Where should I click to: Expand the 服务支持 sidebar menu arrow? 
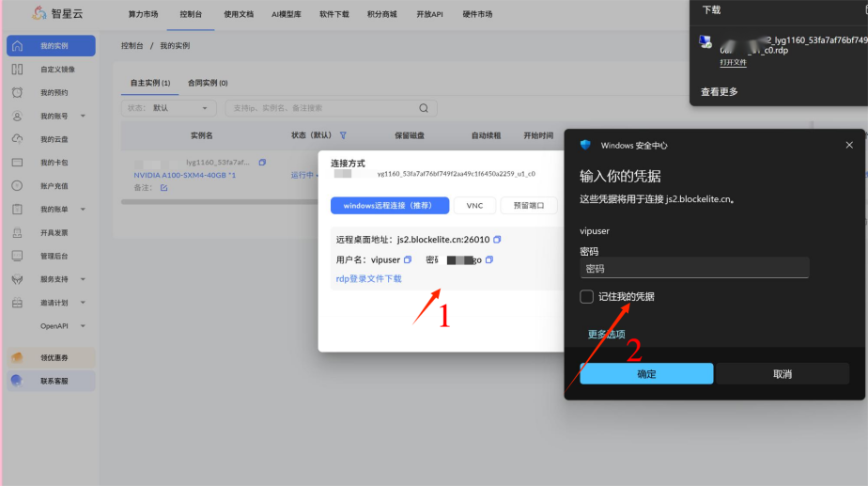click(x=83, y=279)
